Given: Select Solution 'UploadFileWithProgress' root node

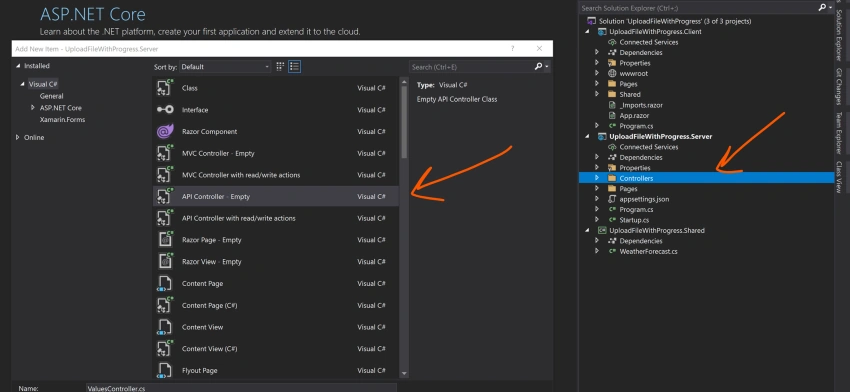Looking at the screenshot, I should 675,21.
